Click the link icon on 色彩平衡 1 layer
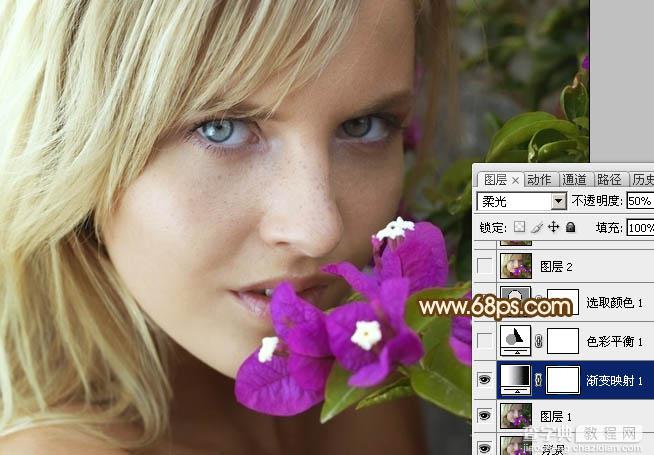654x455 pixels. [538, 341]
